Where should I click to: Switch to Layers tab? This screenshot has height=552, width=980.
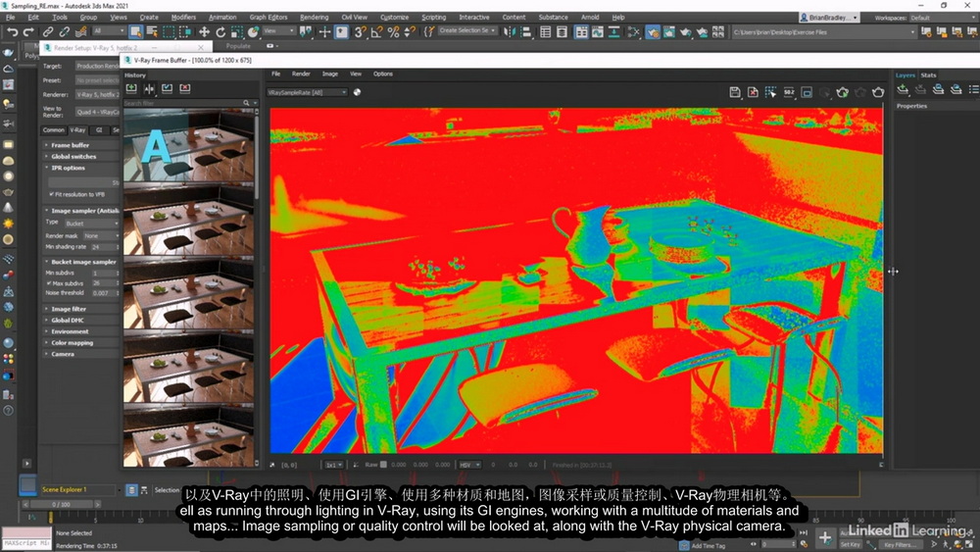click(905, 75)
